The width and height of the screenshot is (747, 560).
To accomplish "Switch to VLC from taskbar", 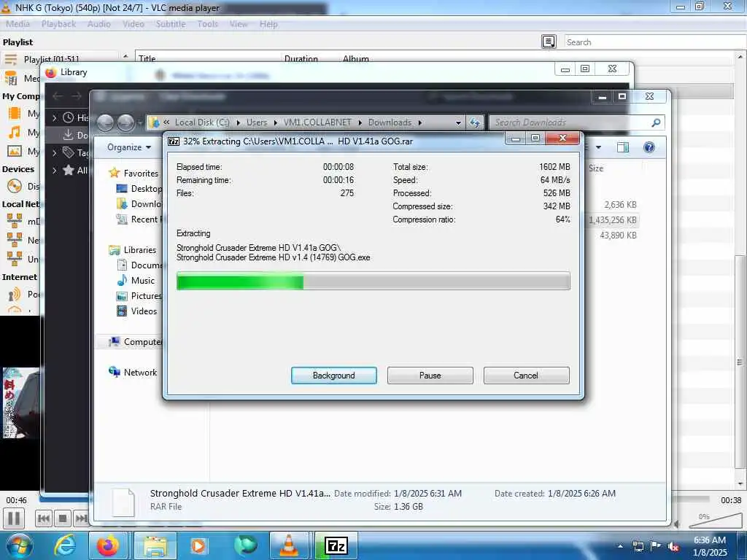I will point(289,545).
